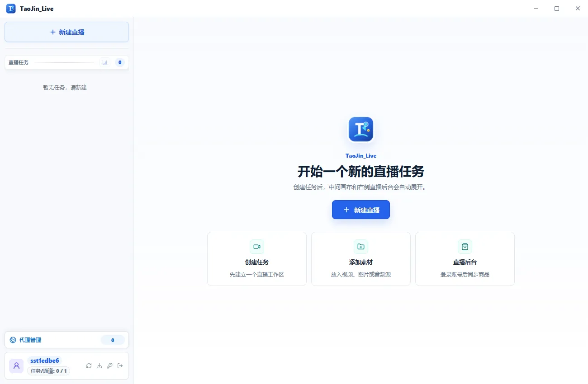
Task: Click the 创建任务后 canvas description subtitle
Action: tap(360, 187)
